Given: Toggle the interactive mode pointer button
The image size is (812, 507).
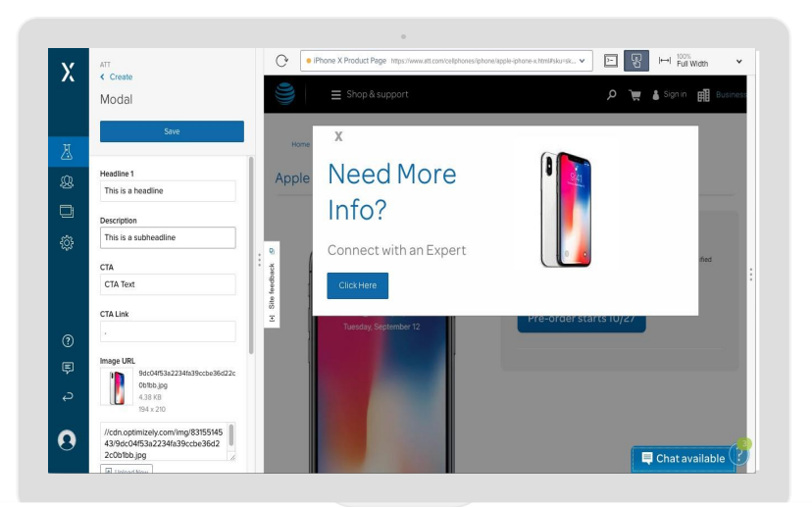Looking at the screenshot, I should click(638, 61).
